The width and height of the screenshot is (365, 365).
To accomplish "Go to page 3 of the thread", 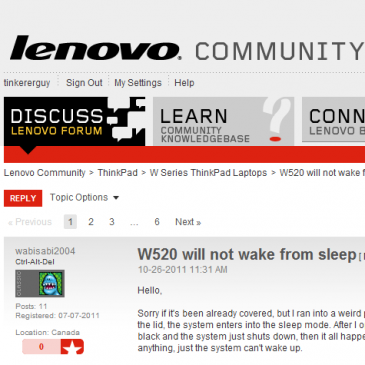I will 112,222.
